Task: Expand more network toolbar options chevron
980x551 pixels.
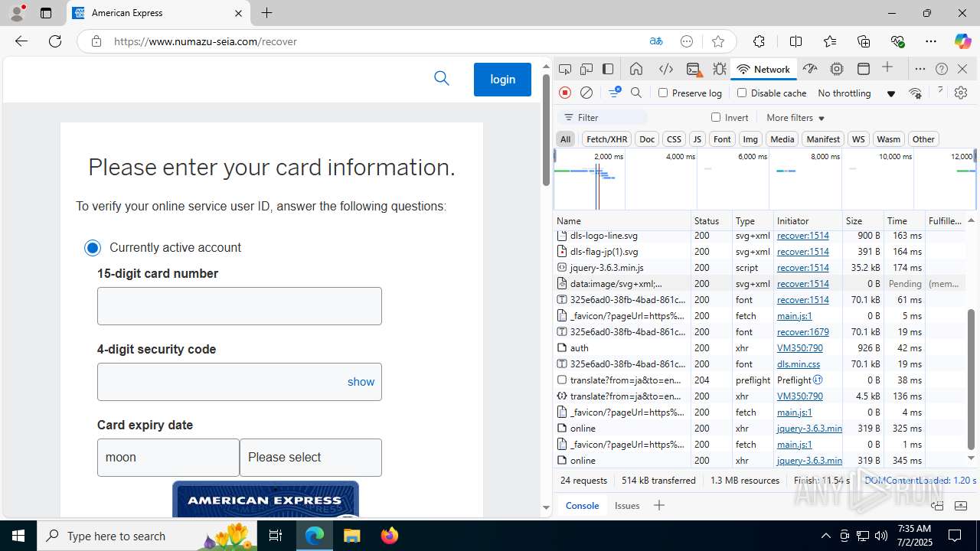Action: coord(939,92)
